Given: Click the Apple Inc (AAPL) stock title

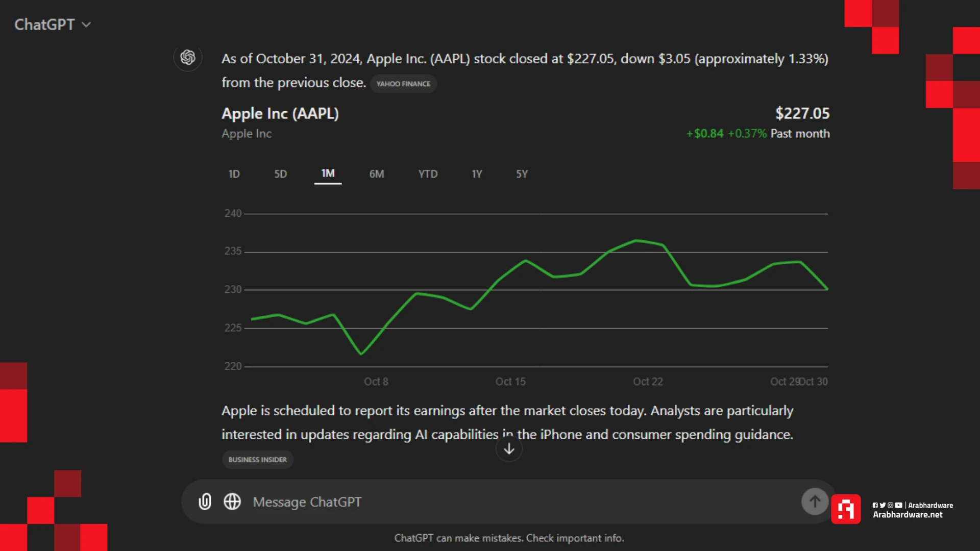Looking at the screenshot, I should pyautogui.click(x=280, y=113).
